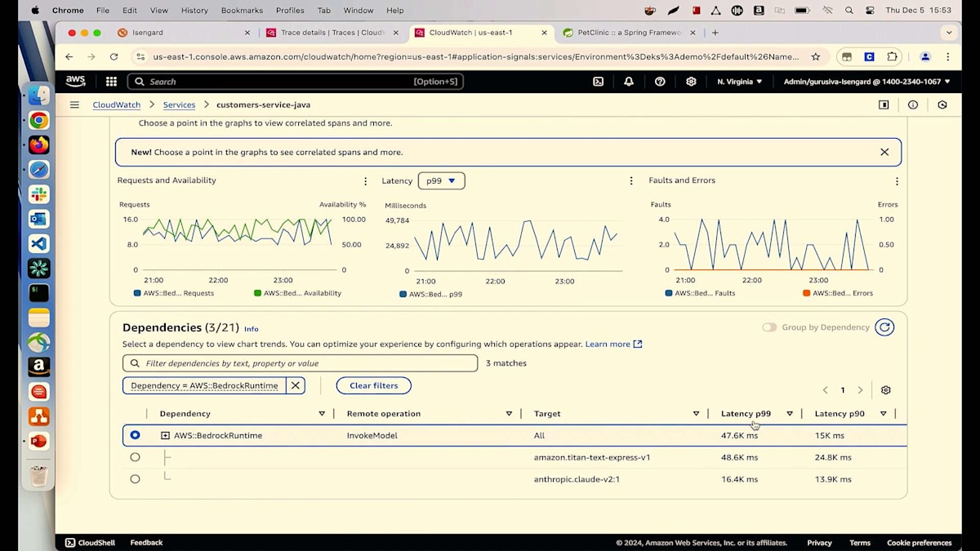980x551 pixels.
Task: Open the Bookmarks menu in the menu bar
Action: (243, 11)
